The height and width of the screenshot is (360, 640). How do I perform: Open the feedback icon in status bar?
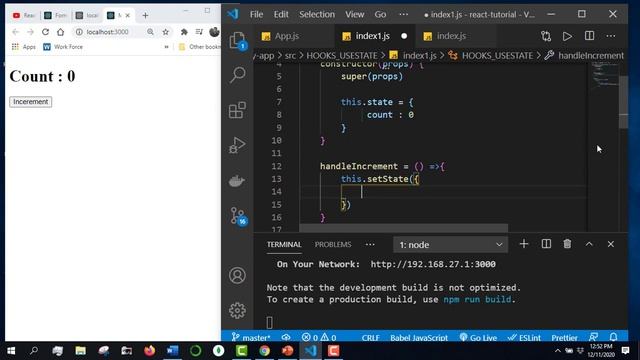point(593,337)
